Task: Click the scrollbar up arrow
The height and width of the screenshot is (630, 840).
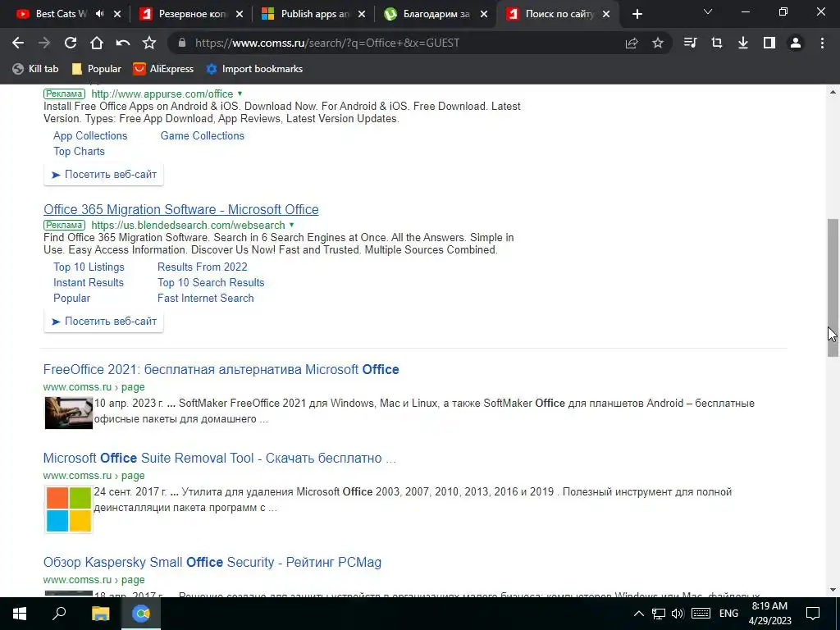Action: [x=833, y=92]
